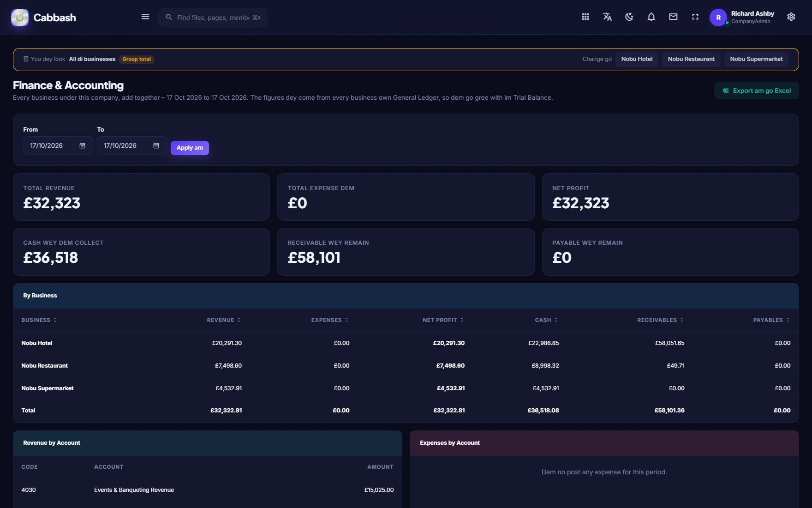The width and height of the screenshot is (812, 508).
Task: Focus the Find files search box
Action: click(213, 18)
